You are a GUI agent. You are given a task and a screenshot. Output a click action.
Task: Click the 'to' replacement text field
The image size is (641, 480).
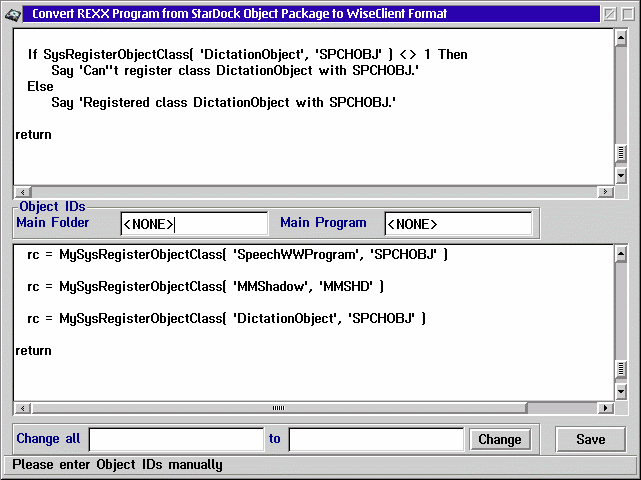tap(376, 439)
